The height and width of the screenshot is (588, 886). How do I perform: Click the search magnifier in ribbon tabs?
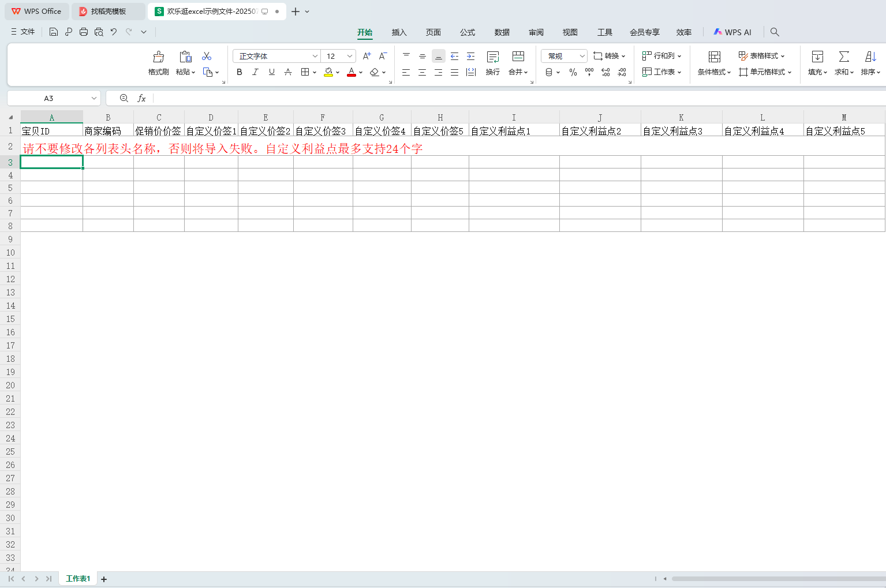(775, 32)
